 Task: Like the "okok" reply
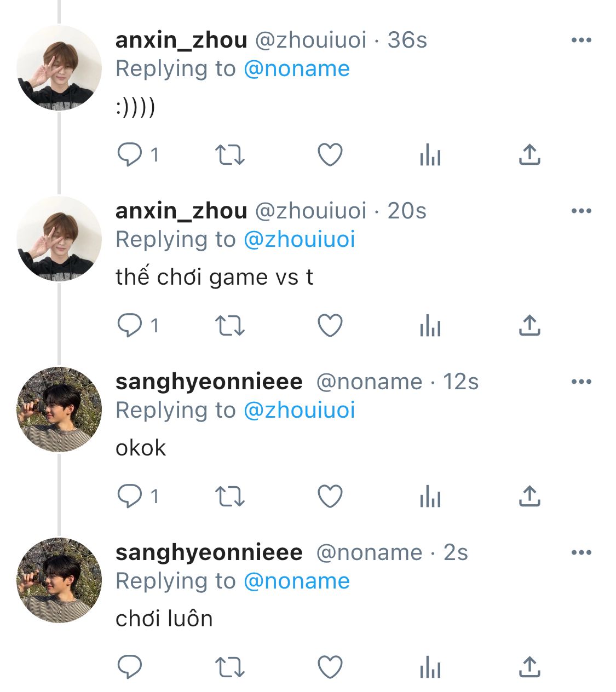(x=330, y=497)
